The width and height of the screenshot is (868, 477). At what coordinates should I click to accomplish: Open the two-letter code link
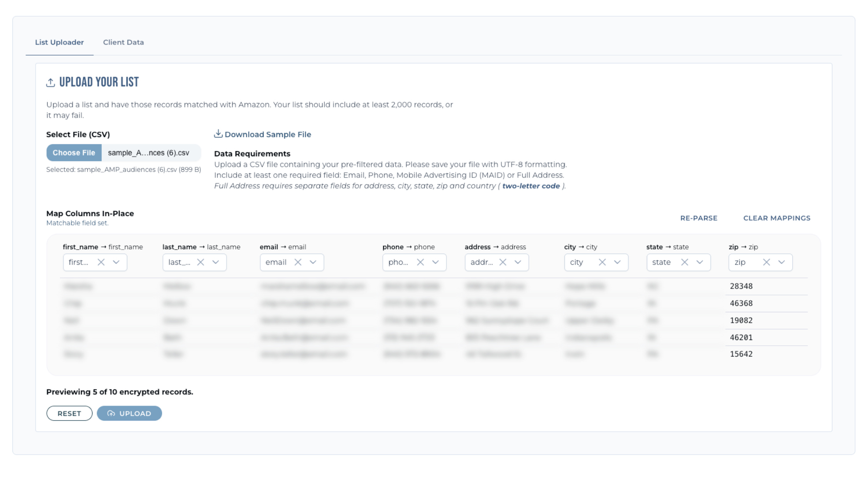531,186
